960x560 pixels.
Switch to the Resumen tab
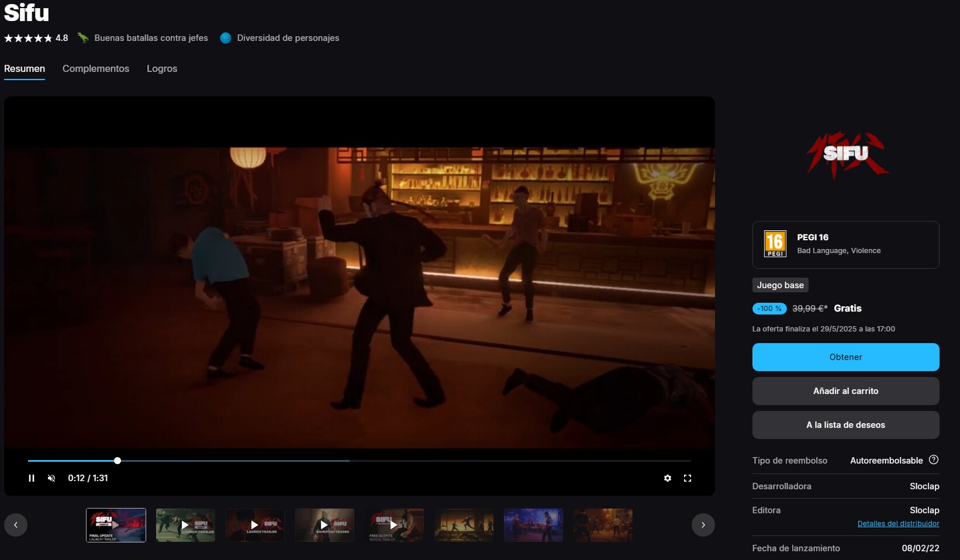click(x=25, y=68)
